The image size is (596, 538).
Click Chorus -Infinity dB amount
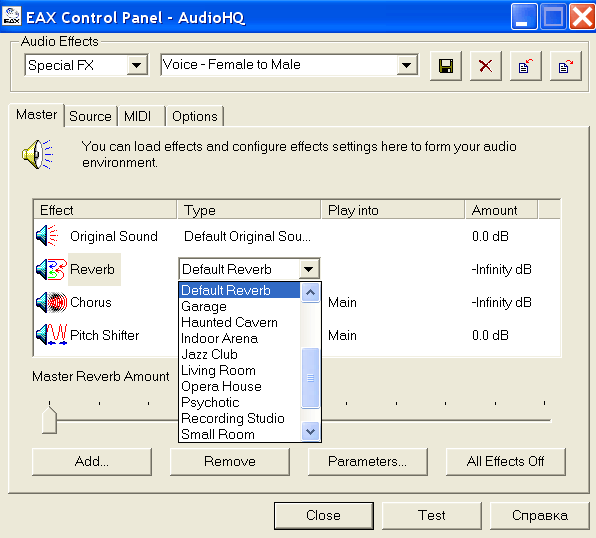[x=501, y=302]
